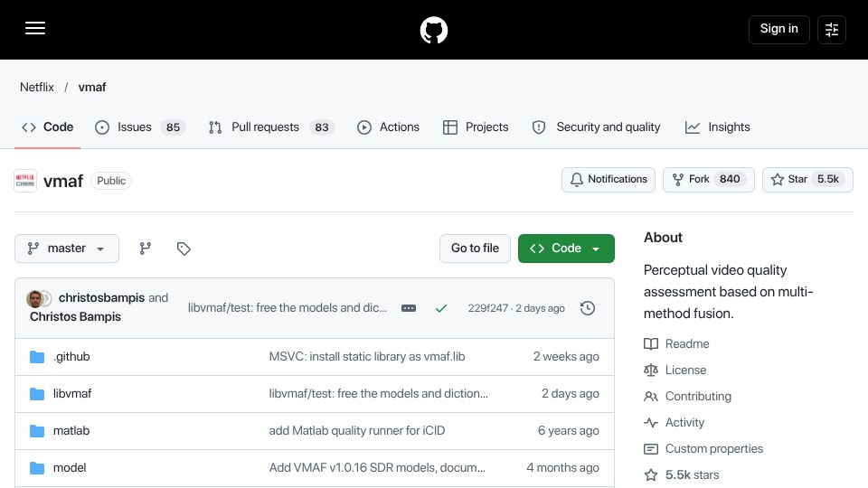Open the master branch dropdown
Viewport: 868px width, 488px height.
point(67,249)
